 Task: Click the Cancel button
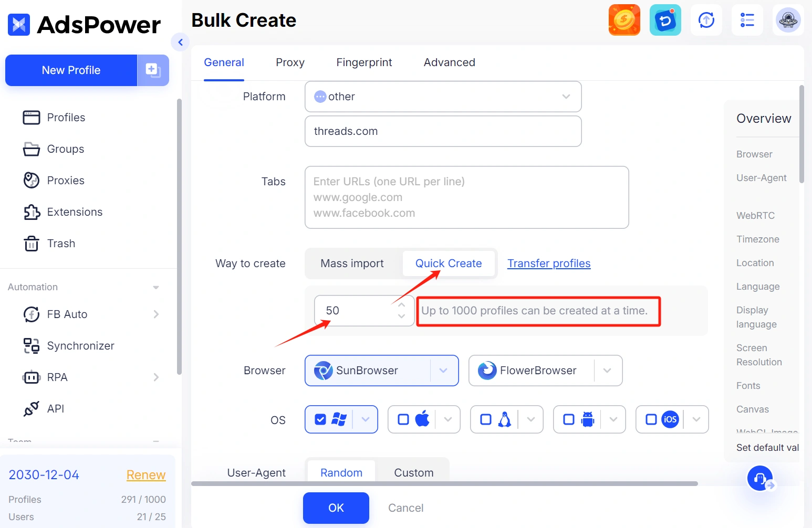pyautogui.click(x=406, y=508)
